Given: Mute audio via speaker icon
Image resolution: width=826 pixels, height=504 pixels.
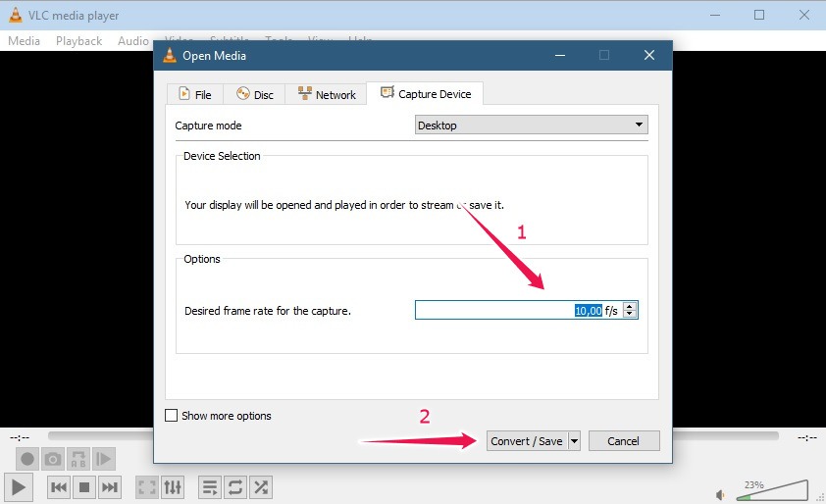Looking at the screenshot, I should coord(720,494).
